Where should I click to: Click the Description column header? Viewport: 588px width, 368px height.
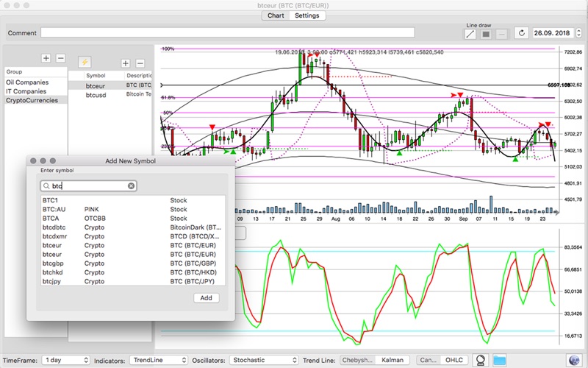pyautogui.click(x=138, y=76)
